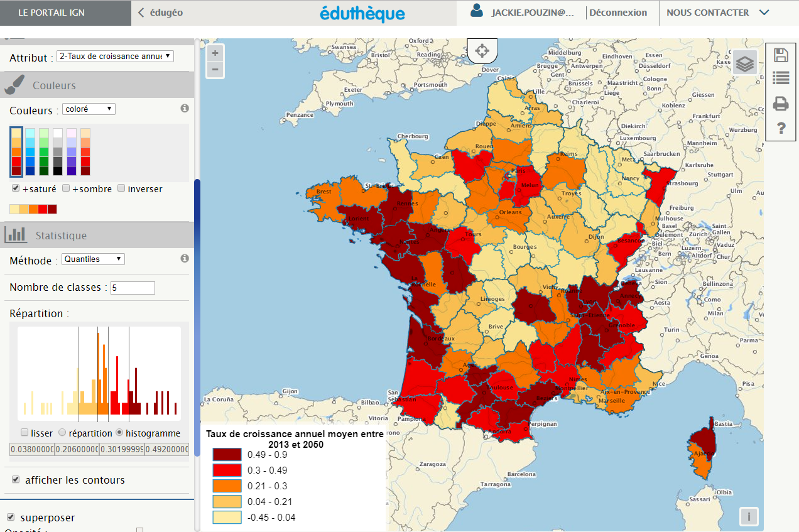This screenshot has height=532, width=799.
Task: Open the legend list icon
Action: [781, 79]
